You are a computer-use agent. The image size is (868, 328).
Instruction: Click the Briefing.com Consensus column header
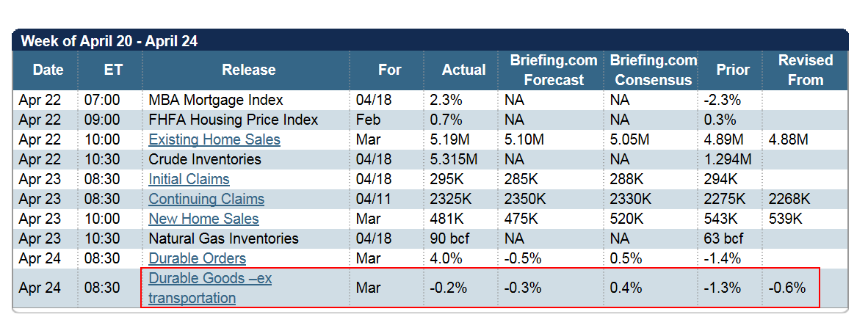654,70
